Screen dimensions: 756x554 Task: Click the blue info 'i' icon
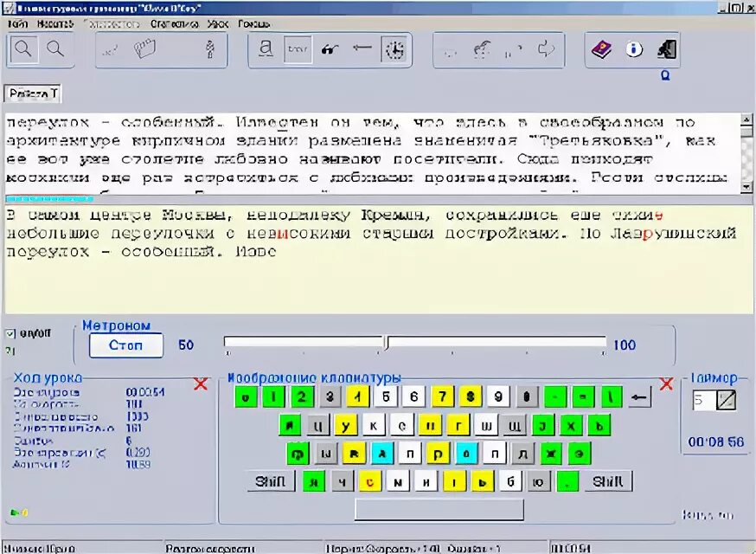pos(632,48)
